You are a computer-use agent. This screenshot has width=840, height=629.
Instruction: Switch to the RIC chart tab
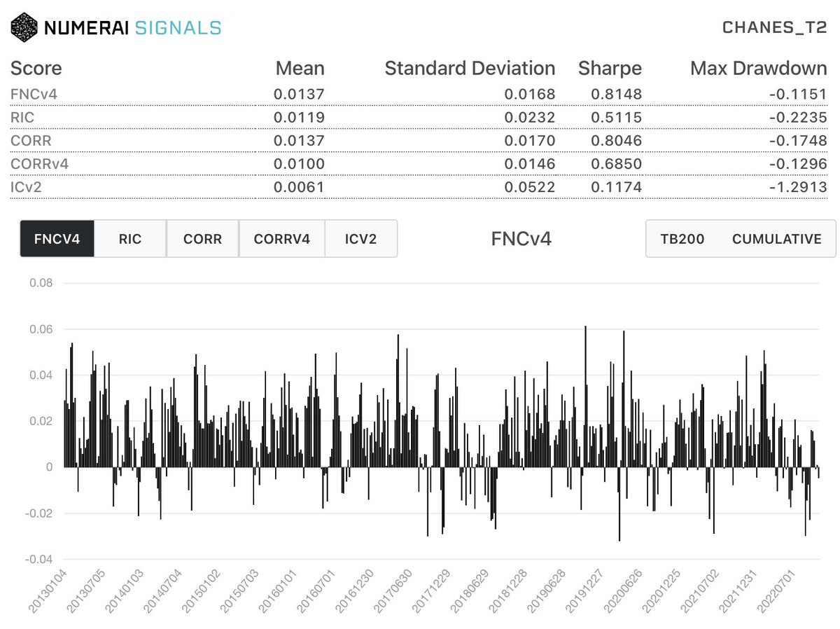pos(129,239)
